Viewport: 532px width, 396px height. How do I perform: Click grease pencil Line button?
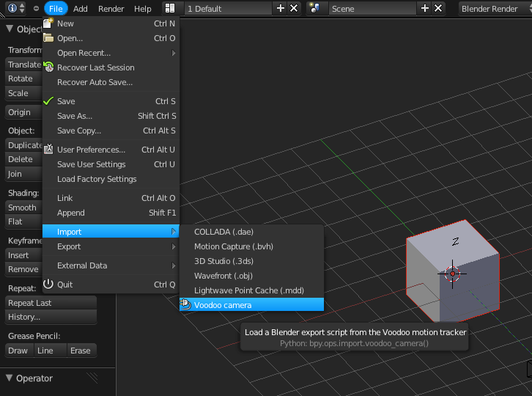click(50, 351)
